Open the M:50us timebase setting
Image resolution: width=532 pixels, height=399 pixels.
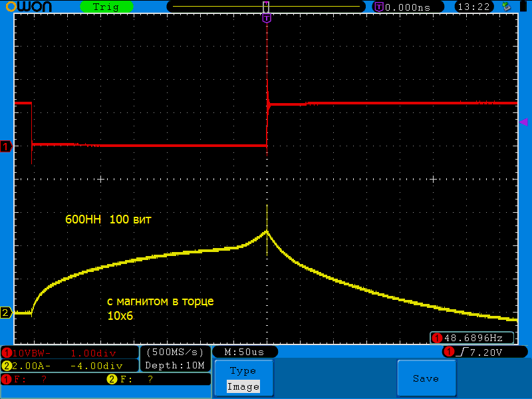[x=244, y=351]
